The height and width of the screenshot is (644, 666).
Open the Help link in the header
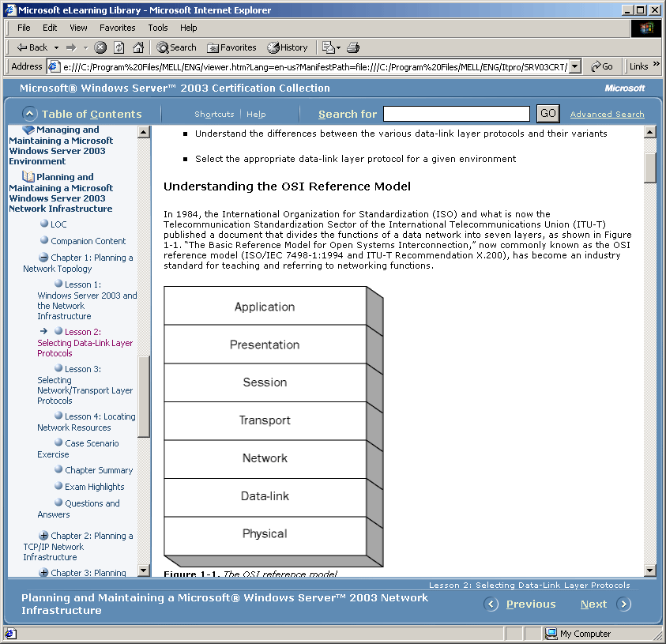256,115
